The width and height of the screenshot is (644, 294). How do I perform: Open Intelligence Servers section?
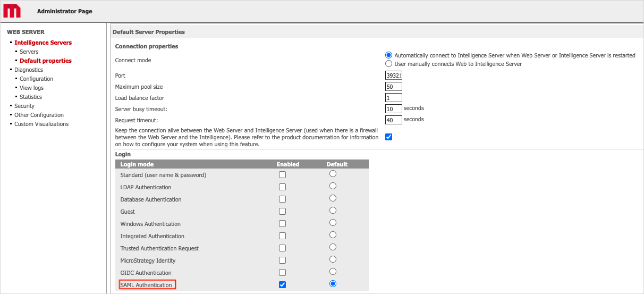point(43,43)
